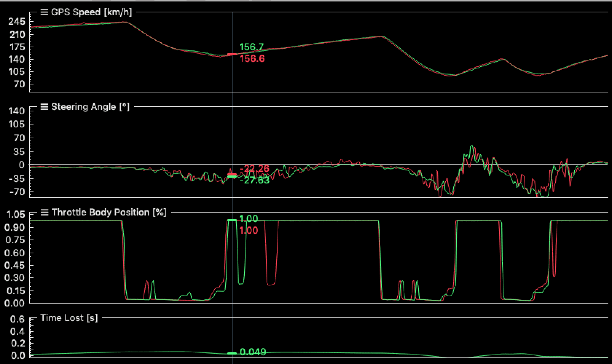Open the GPS Speed chart menu icon
This screenshot has height=364, width=612.
pyautogui.click(x=44, y=12)
